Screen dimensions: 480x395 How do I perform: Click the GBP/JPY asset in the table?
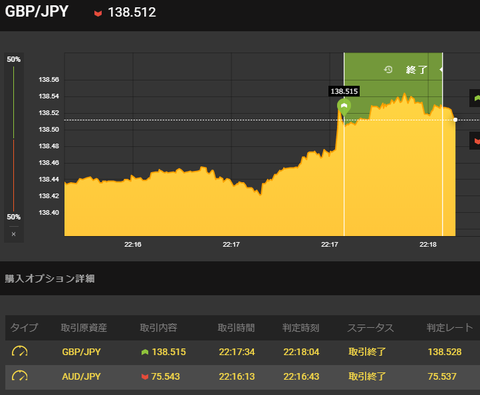pyautogui.click(x=81, y=352)
